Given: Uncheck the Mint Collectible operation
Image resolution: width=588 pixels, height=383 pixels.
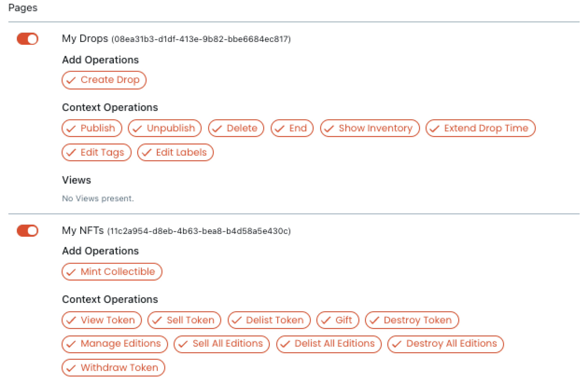Looking at the screenshot, I should click(x=112, y=271).
